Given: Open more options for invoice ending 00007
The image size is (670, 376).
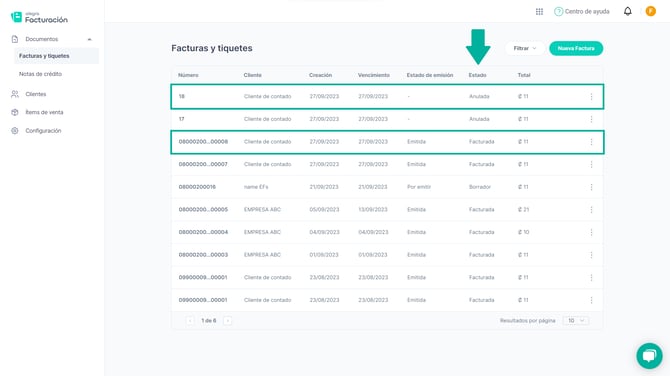Looking at the screenshot, I should point(591,164).
